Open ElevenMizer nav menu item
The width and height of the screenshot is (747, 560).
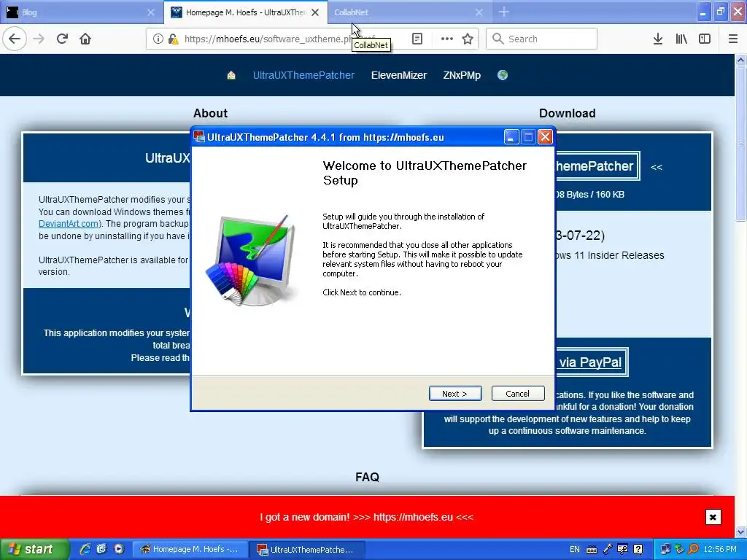coord(399,75)
